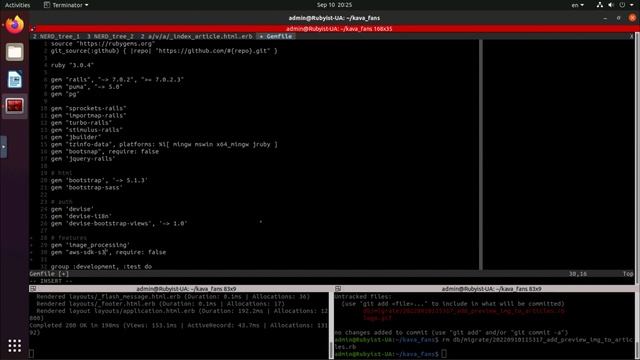
Task: Show applications grid
Action: click(15, 345)
